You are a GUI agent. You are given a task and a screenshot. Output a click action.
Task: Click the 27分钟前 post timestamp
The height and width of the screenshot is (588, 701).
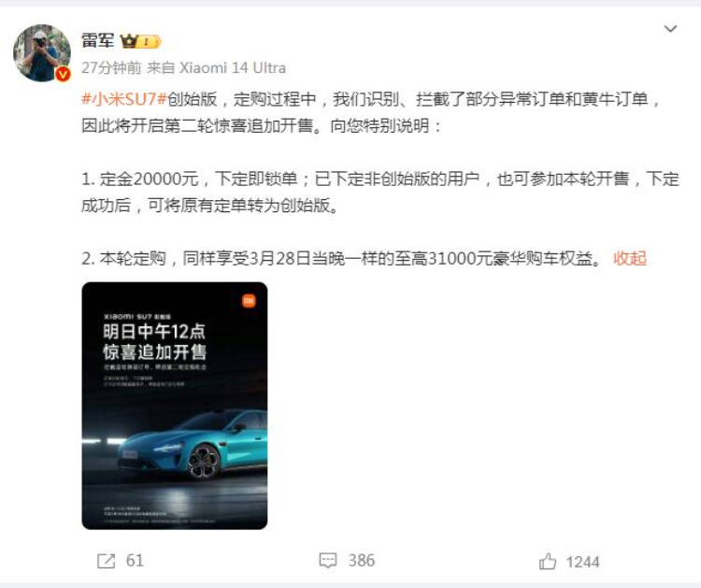111,67
